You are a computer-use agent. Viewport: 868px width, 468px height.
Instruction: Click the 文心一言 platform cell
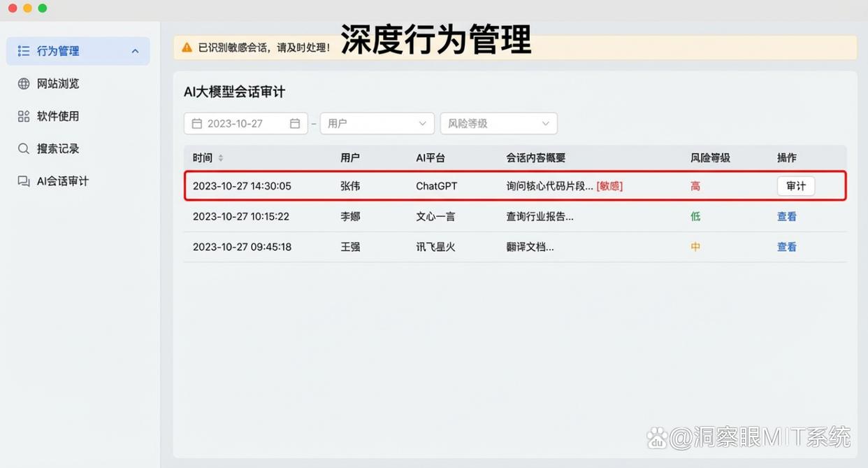(x=435, y=217)
